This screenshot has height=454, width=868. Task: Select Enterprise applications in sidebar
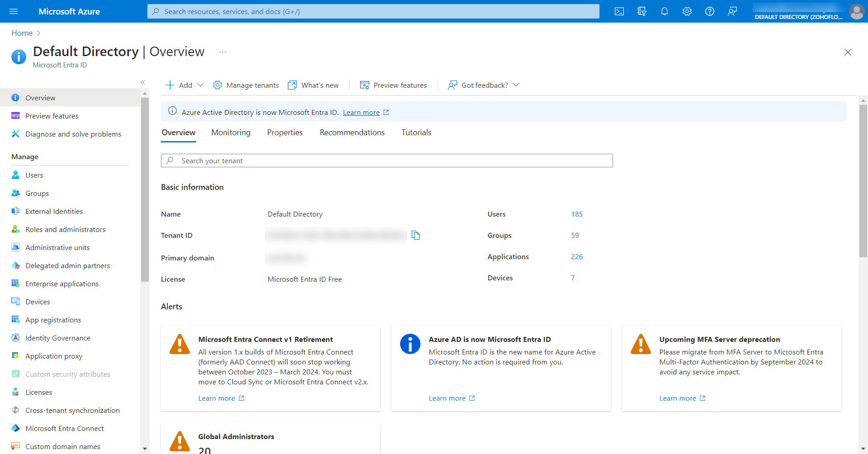62,284
